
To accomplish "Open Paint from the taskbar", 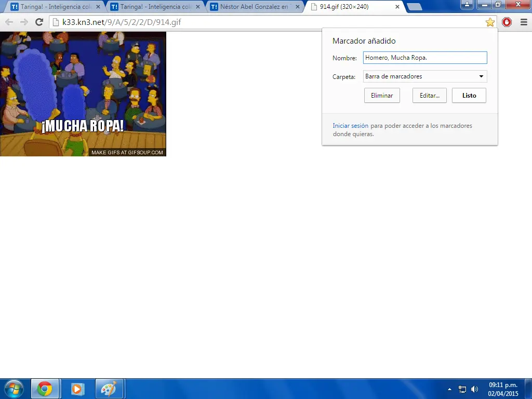I will [x=109, y=389].
